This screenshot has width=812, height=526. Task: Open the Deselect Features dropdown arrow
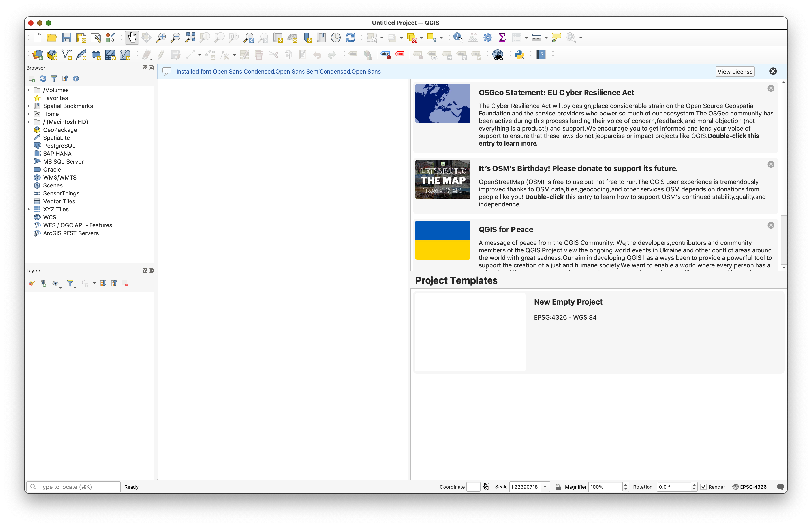click(x=421, y=38)
